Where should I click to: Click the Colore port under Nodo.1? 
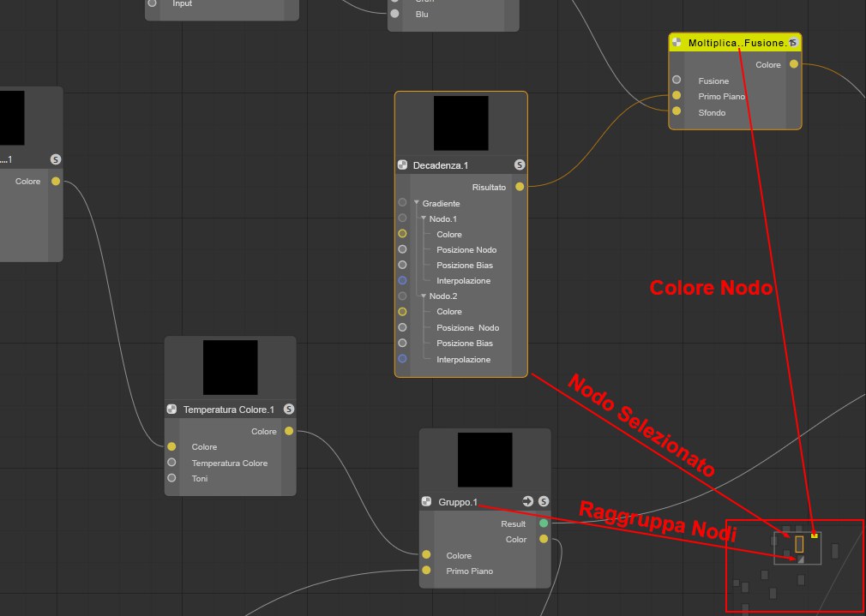[403, 234]
